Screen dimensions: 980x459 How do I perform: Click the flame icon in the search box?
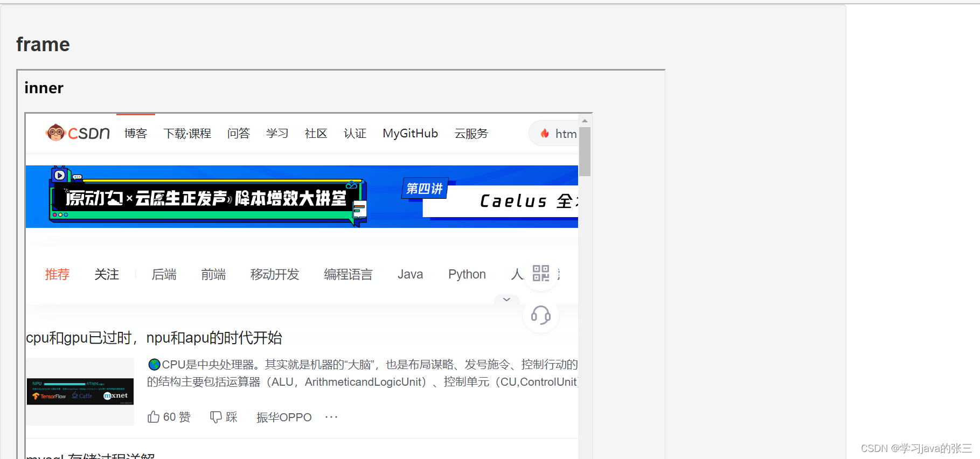pyautogui.click(x=545, y=134)
